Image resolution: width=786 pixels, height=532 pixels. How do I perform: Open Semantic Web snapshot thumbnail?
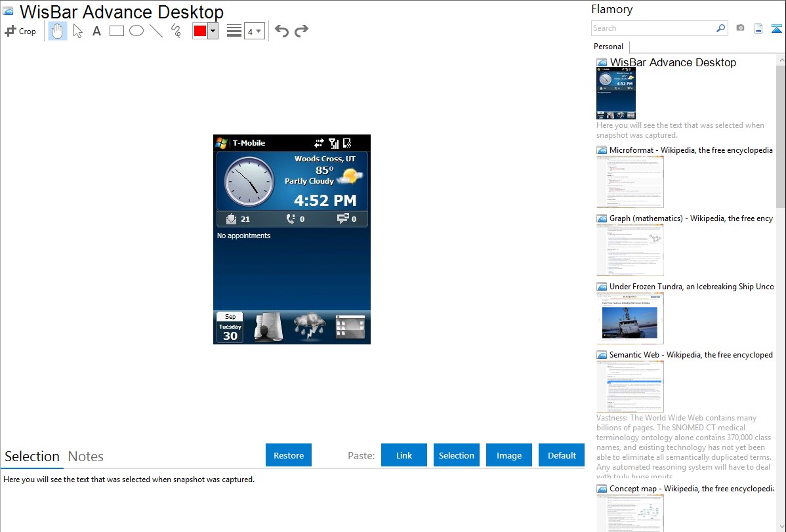click(630, 386)
